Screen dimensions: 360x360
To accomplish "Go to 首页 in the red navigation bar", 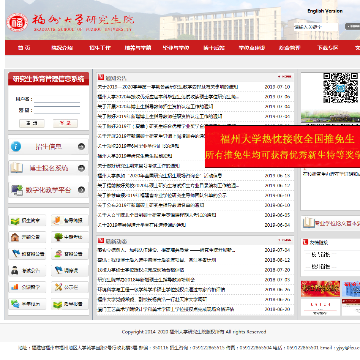I will click(24, 48).
